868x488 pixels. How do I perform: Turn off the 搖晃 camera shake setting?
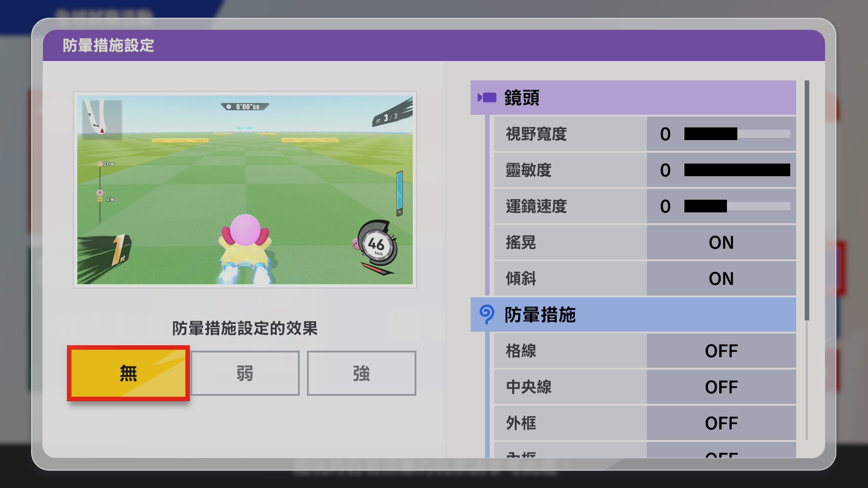[x=721, y=243]
